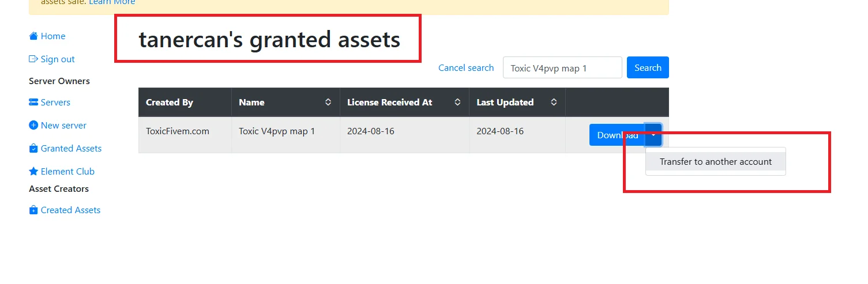Open the Granted Assets sidebar link

point(71,149)
